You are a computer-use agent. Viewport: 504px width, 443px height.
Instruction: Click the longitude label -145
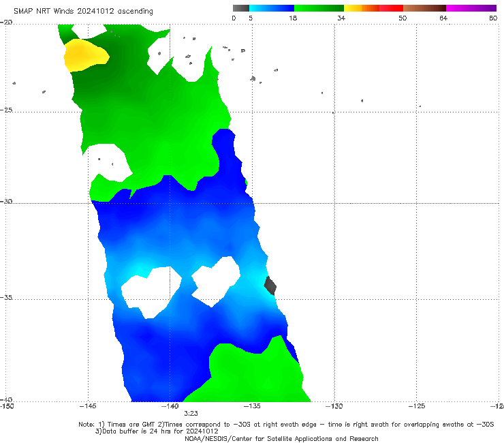(88, 406)
